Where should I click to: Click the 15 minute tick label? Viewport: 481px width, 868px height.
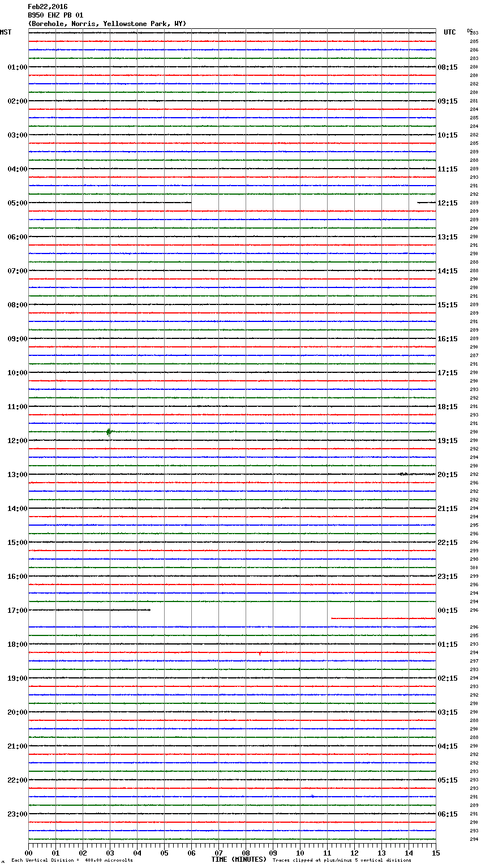(x=436, y=853)
